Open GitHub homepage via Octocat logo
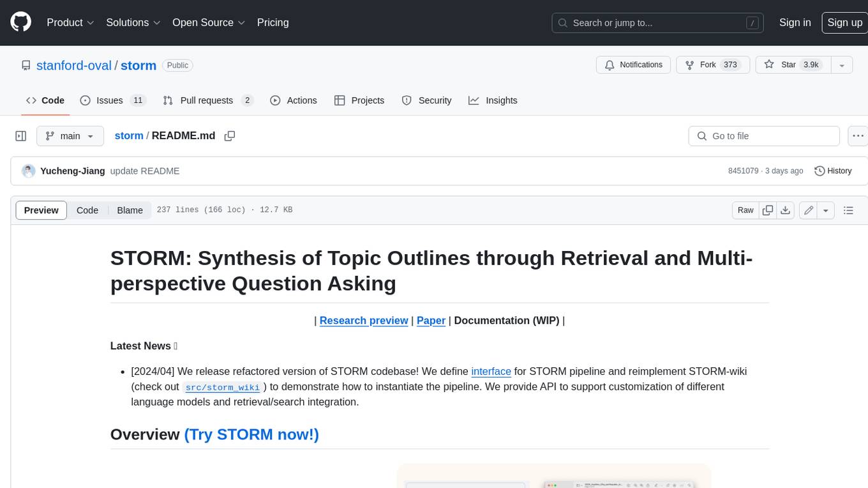The width and height of the screenshot is (868, 488). pyautogui.click(x=20, y=22)
